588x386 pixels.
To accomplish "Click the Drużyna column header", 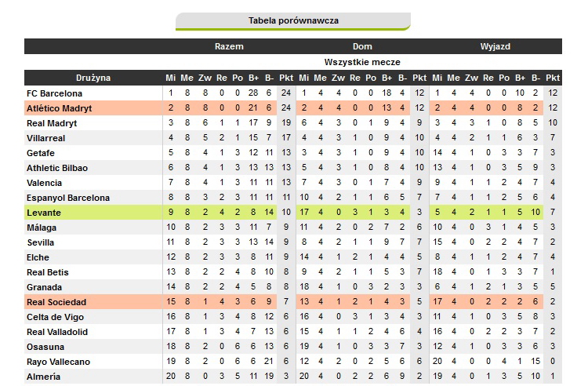I will point(93,78).
